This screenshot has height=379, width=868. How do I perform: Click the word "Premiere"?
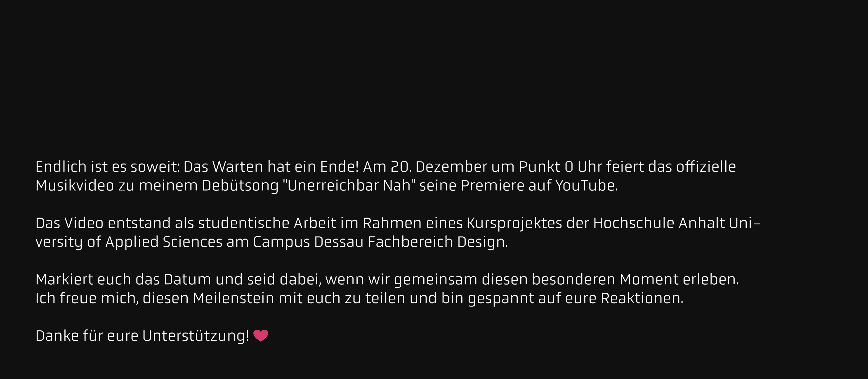click(x=492, y=185)
